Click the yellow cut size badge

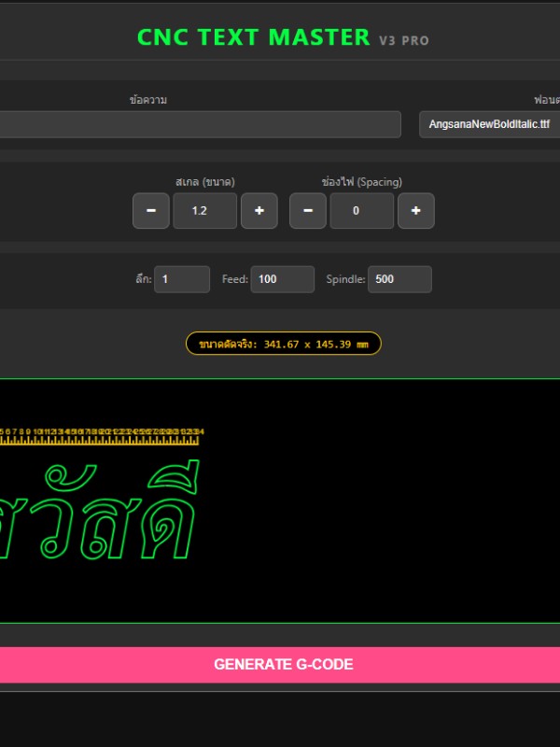coord(284,344)
